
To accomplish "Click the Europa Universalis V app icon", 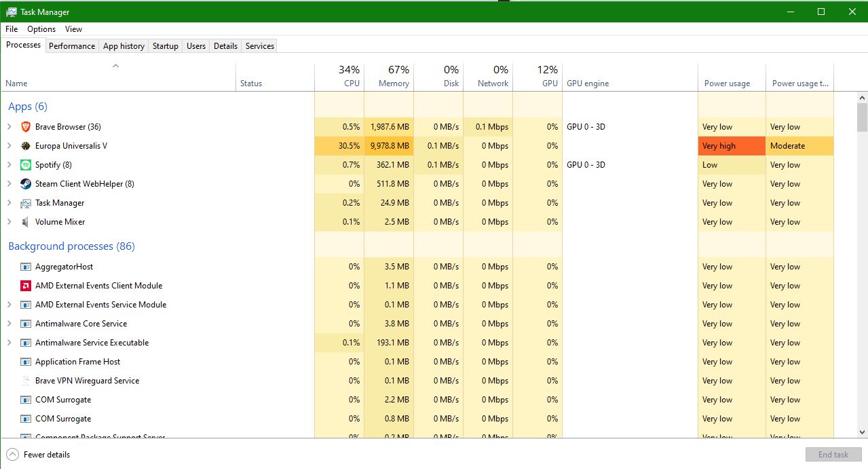I will pyautogui.click(x=26, y=146).
